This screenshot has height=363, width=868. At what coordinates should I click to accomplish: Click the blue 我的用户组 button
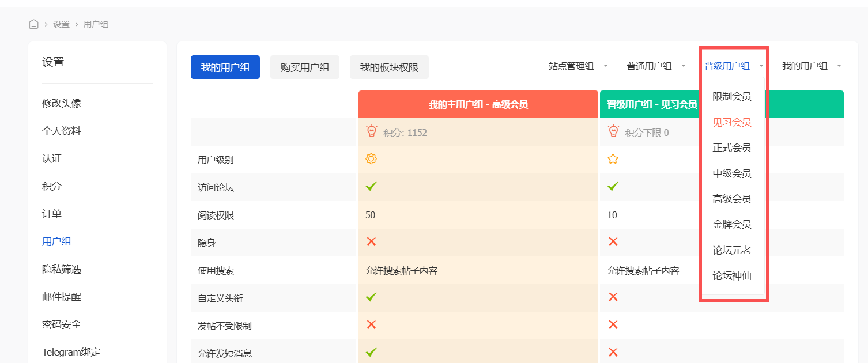(x=225, y=67)
